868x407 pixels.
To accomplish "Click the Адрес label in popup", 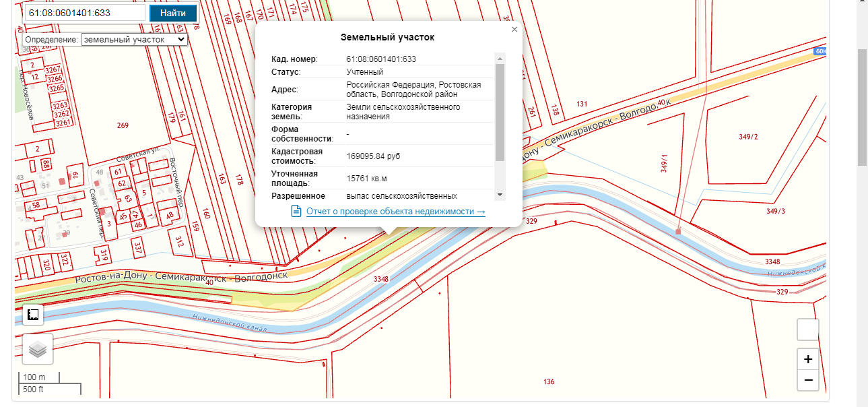I will pos(285,90).
